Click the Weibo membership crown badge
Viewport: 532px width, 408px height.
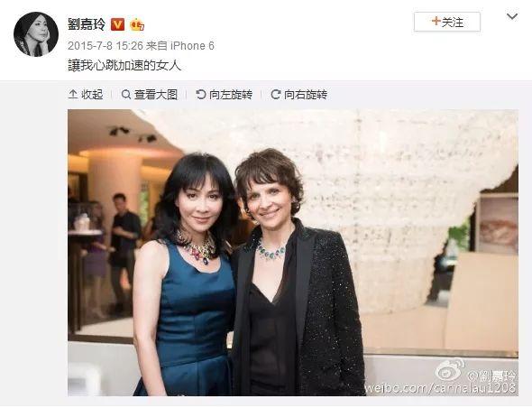click(137, 24)
